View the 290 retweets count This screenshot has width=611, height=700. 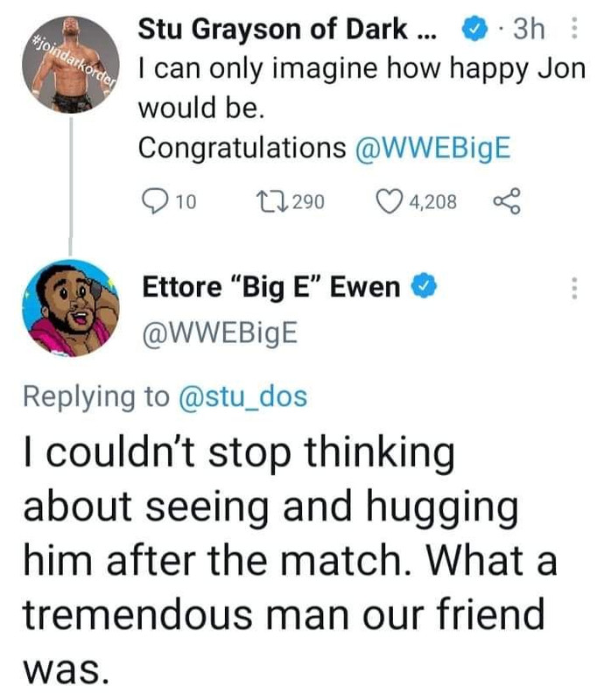pos(308,202)
